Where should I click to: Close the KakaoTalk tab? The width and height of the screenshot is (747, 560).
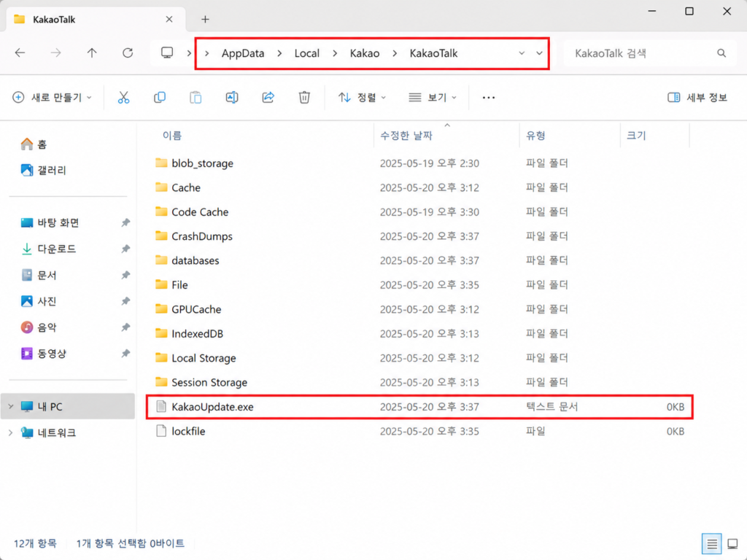pos(169,20)
